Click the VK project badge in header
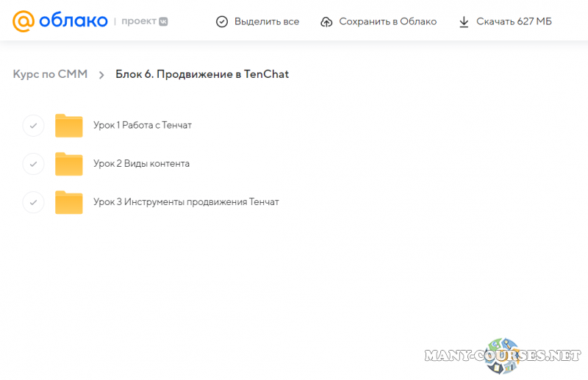588x380 pixels. tap(163, 21)
